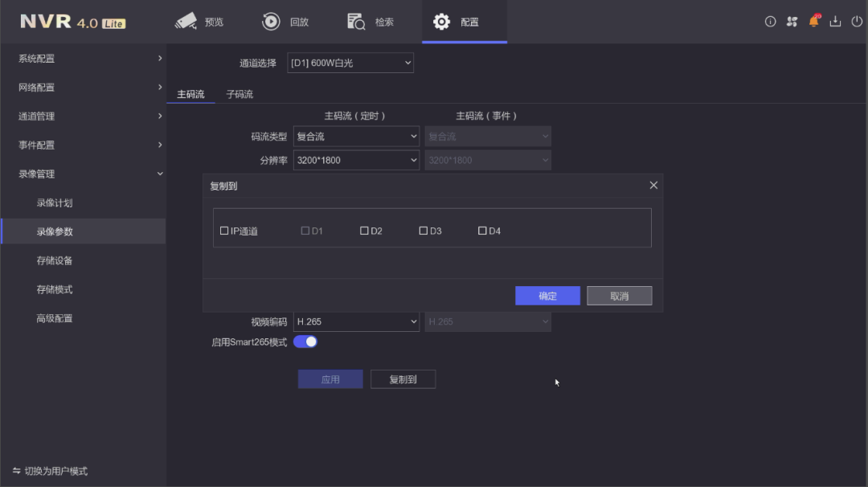868x487 pixels.
Task: Click the download icon in top bar
Action: 835,22
